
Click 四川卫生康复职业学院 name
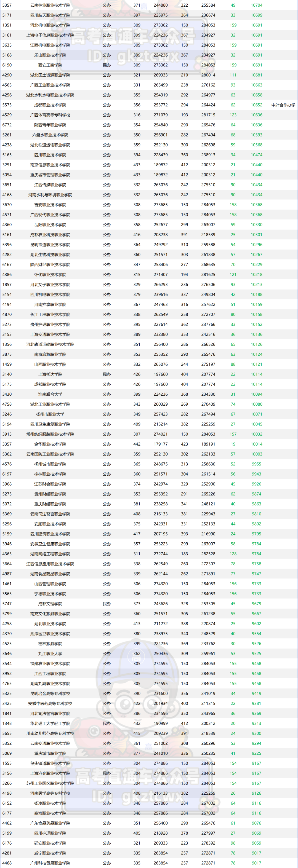point(50,424)
